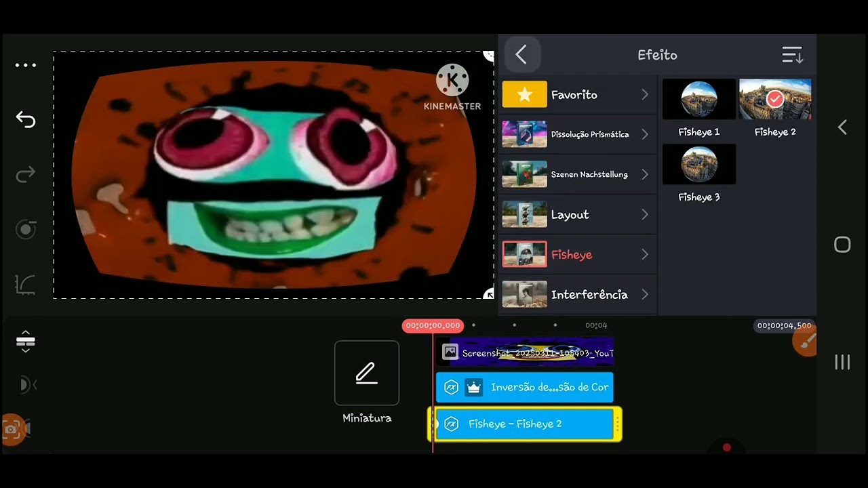The height and width of the screenshot is (488, 868).
Task: Expand Interferência with its chevron arrow
Action: pyautogui.click(x=645, y=295)
